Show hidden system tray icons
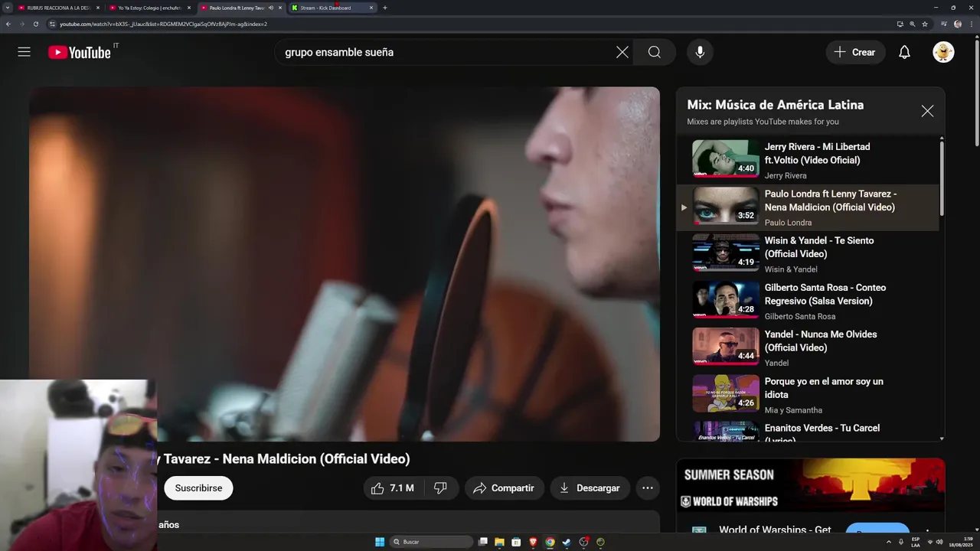This screenshot has width=980, height=551. (889, 542)
